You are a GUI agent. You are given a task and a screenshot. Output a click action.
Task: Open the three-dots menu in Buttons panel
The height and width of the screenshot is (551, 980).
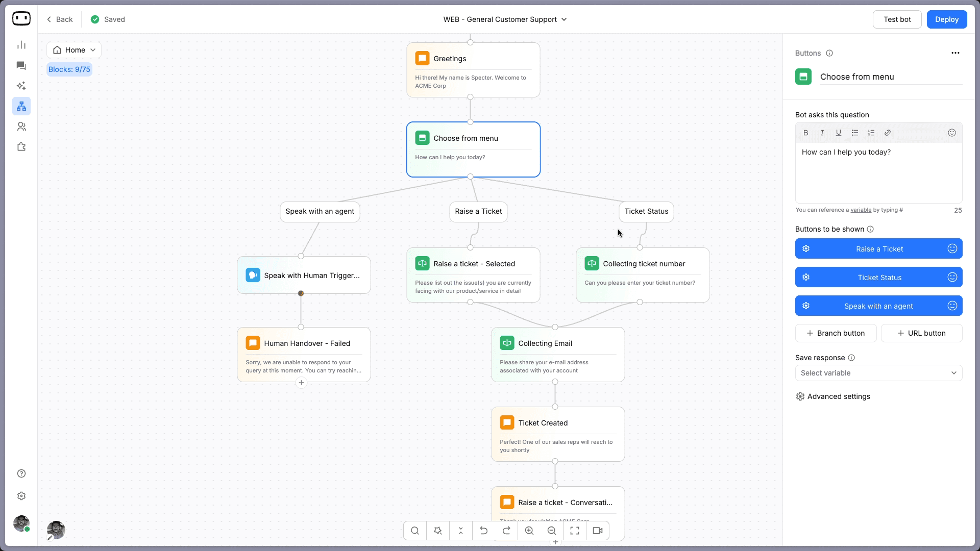[x=955, y=53]
